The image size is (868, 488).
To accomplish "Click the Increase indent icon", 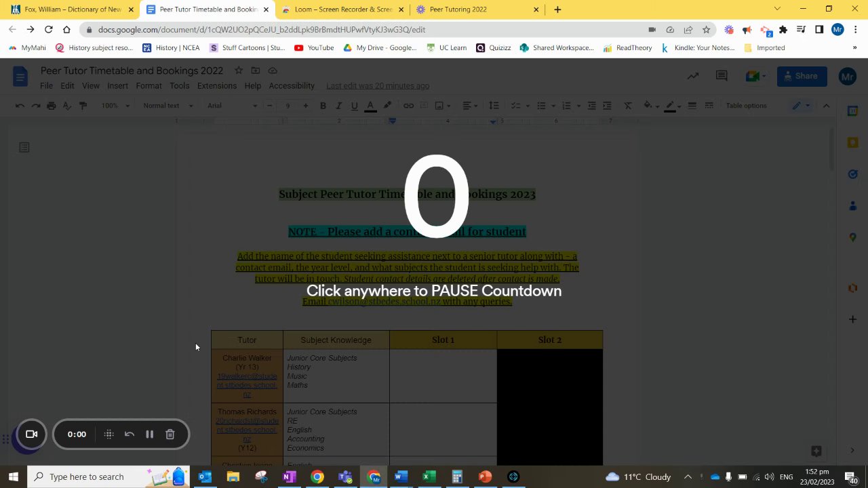I will click(x=607, y=106).
